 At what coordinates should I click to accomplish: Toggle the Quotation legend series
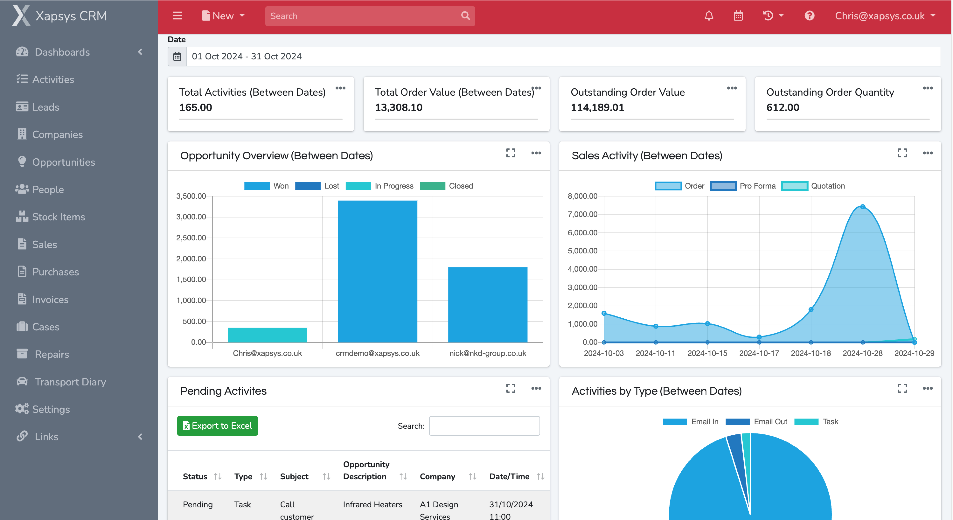tap(813, 186)
